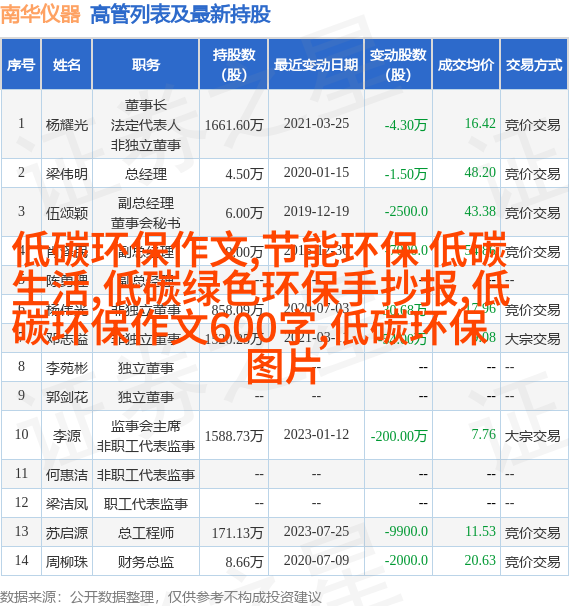Select the name 梁伟明 in row 2

click(66, 174)
